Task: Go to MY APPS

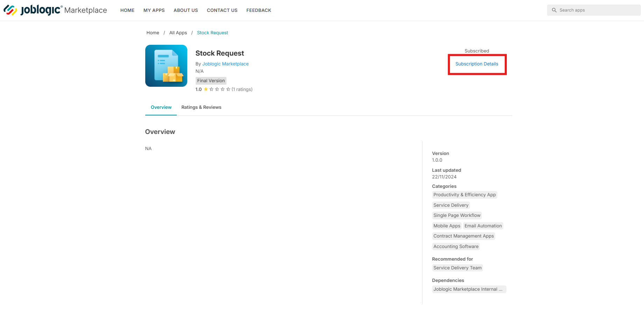Action: tap(154, 10)
